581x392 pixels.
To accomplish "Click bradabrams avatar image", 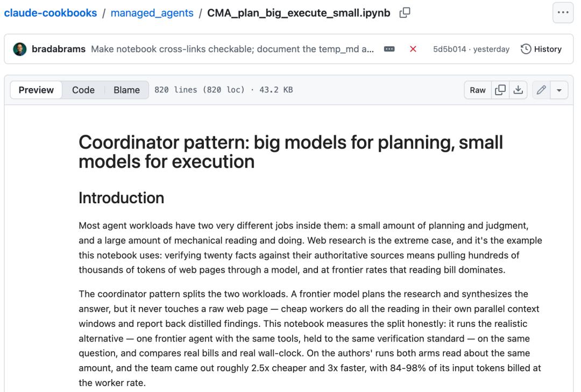I will click(x=20, y=49).
